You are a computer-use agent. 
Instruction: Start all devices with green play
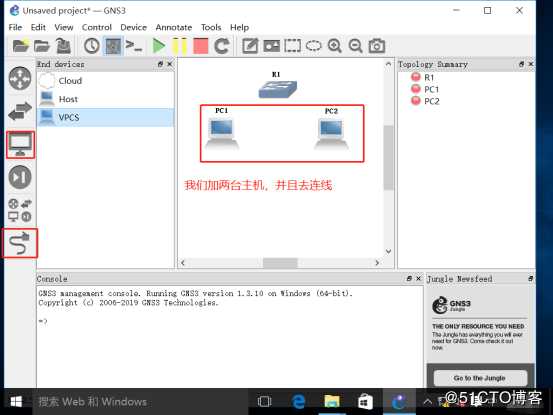coord(159,46)
